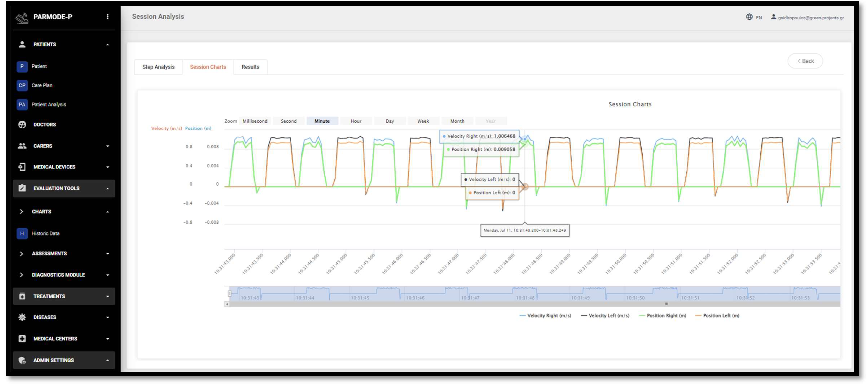
Task: Click the Doctors icon
Action: click(x=22, y=125)
